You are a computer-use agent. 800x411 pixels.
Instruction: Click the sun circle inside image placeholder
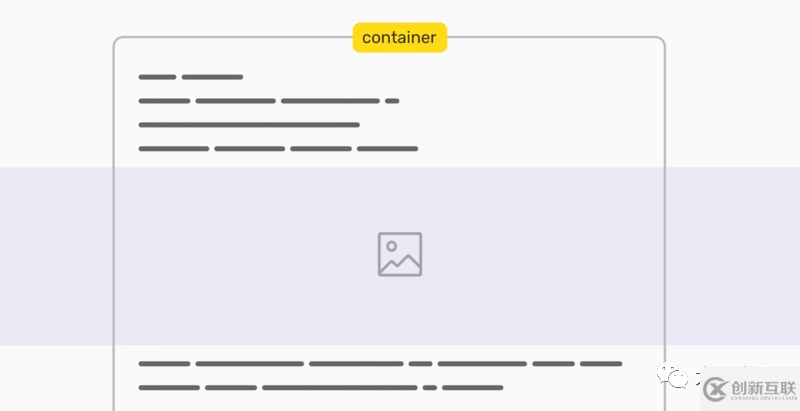391,246
